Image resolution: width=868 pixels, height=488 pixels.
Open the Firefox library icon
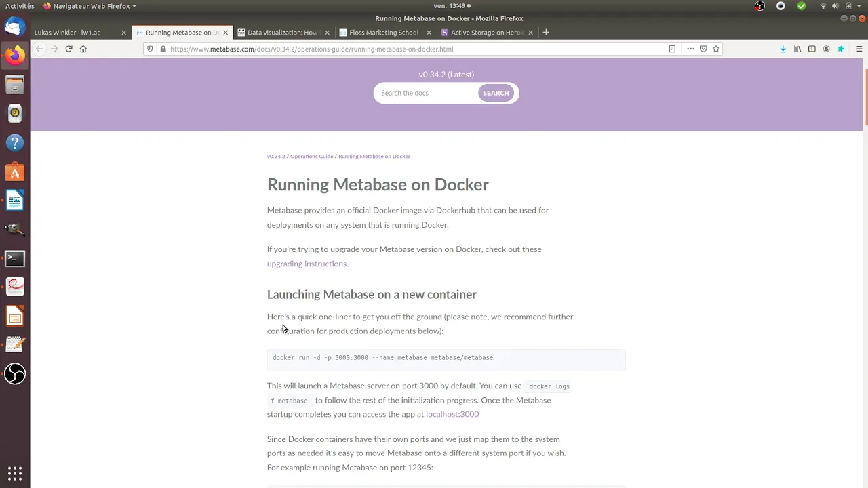797,49
